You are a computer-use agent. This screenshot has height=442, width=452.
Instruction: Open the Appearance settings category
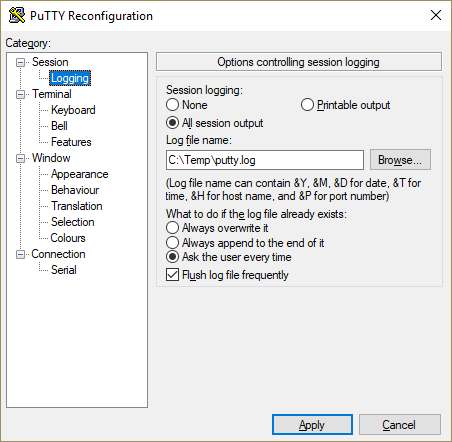[80, 174]
